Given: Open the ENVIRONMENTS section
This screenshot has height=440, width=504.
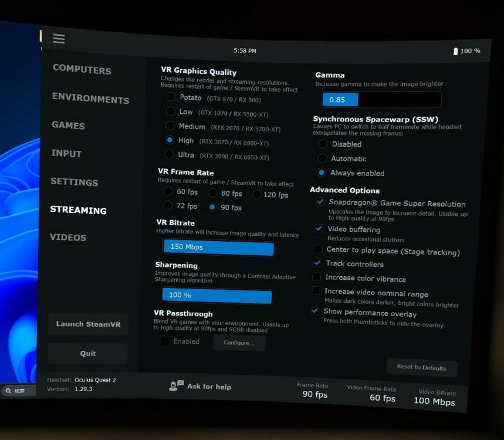Looking at the screenshot, I should (90, 99).
